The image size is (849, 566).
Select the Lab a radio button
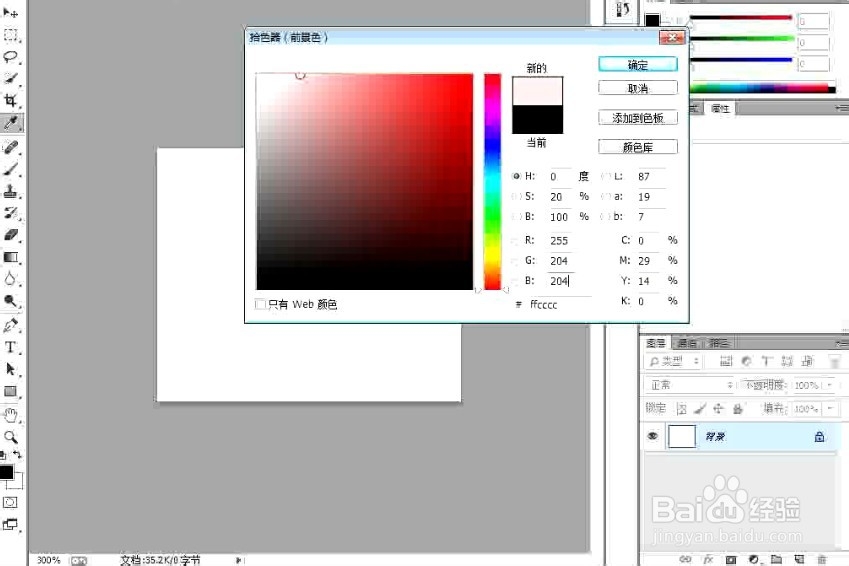pos(606,196)
